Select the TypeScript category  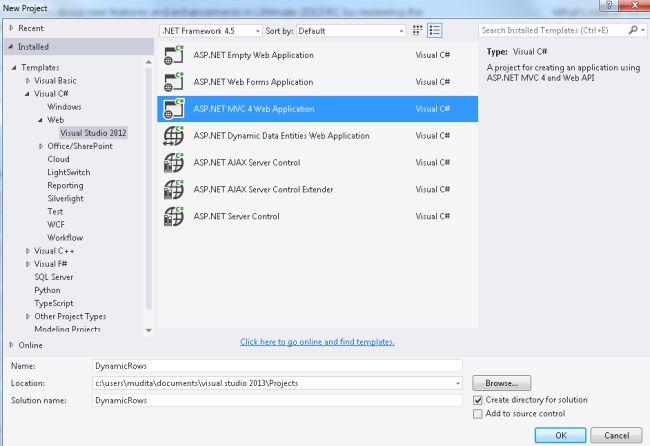(54, 303)
